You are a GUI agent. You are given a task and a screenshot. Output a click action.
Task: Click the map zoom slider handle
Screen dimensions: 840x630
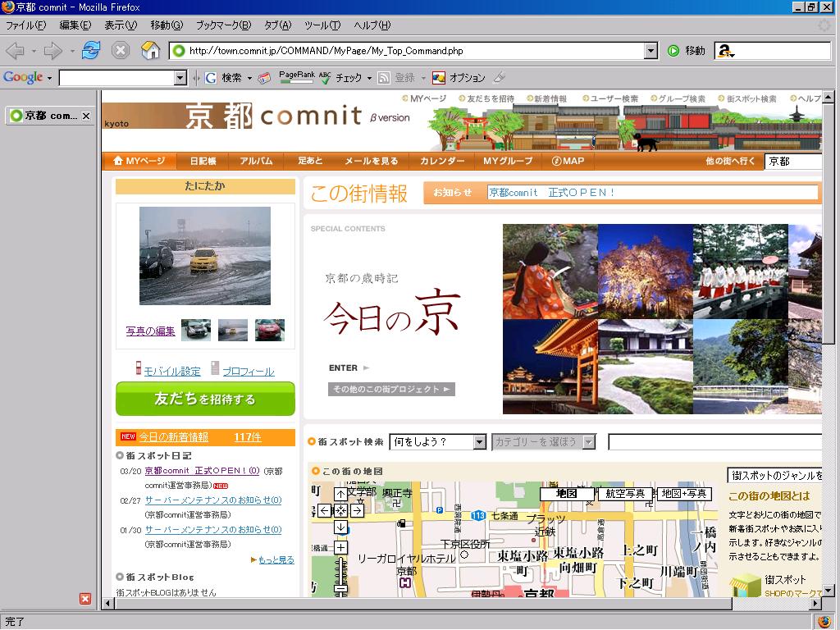click(x=340, y=588)
